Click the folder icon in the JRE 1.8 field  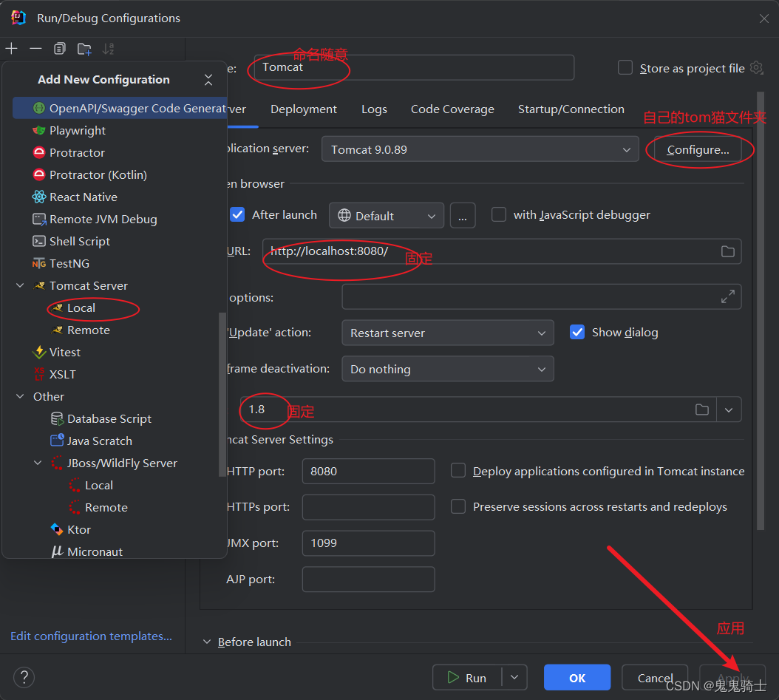click(x=702, y=410)
